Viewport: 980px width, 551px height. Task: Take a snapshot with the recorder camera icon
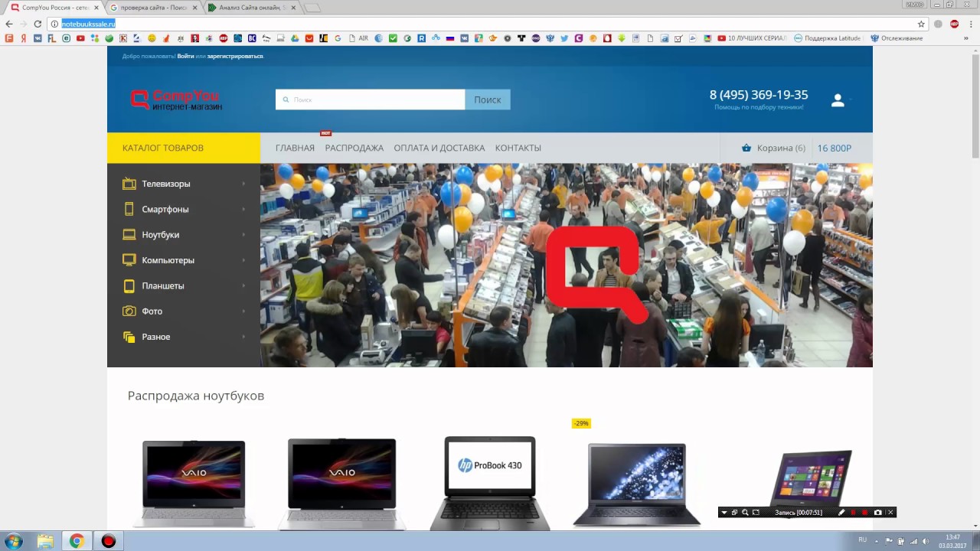[877, 512]
